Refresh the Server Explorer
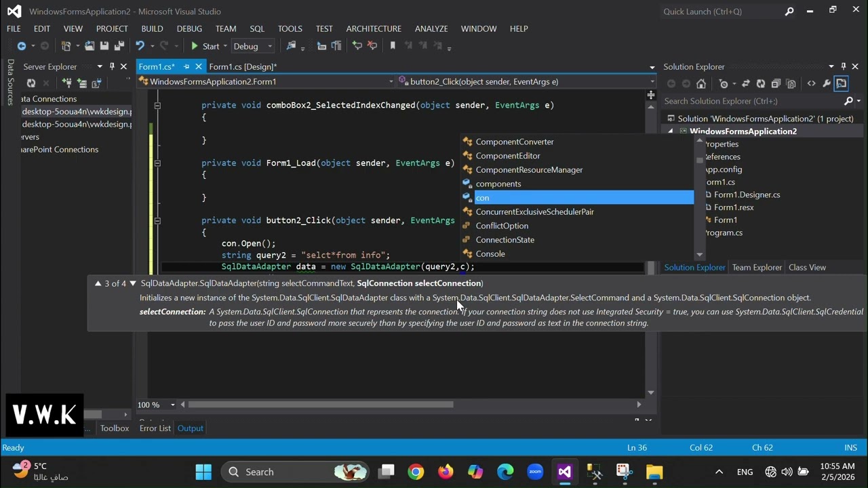Image resolution: width=868 pixels, height=488 pixels. pos(31,83)
